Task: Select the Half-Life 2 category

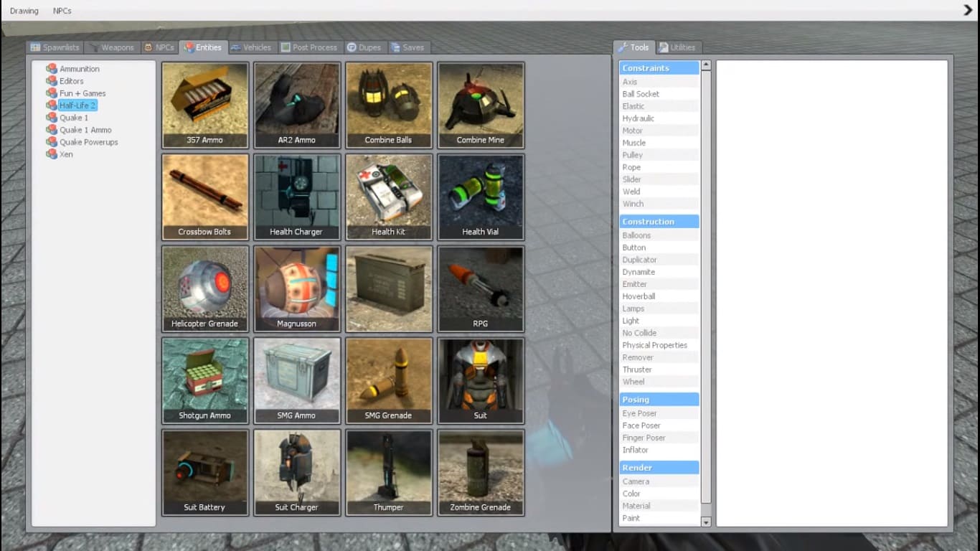Action: [71, 105]
